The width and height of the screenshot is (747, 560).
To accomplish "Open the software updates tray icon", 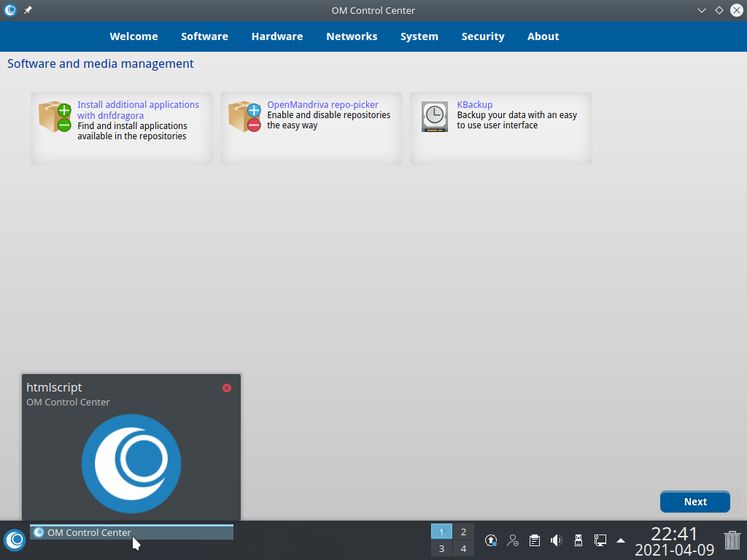I will (491, 540).
